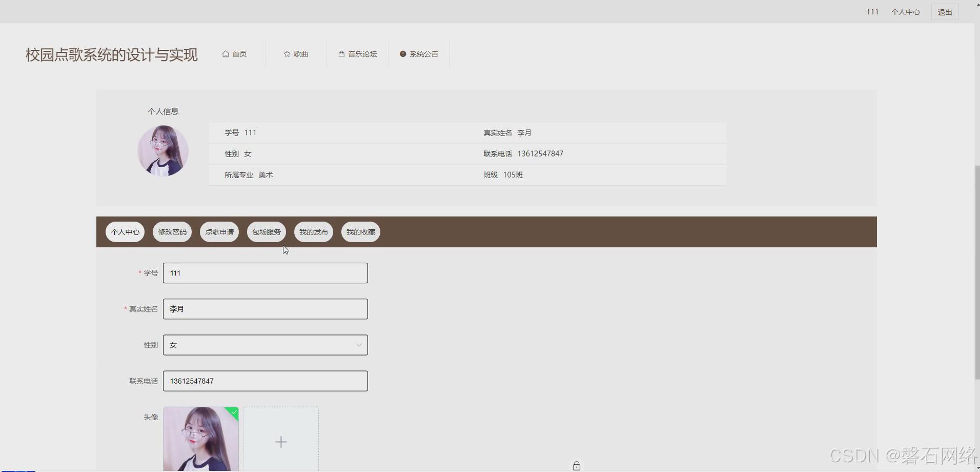
Task: Click the 学号 input containing 111
Action: pos(265,272)
